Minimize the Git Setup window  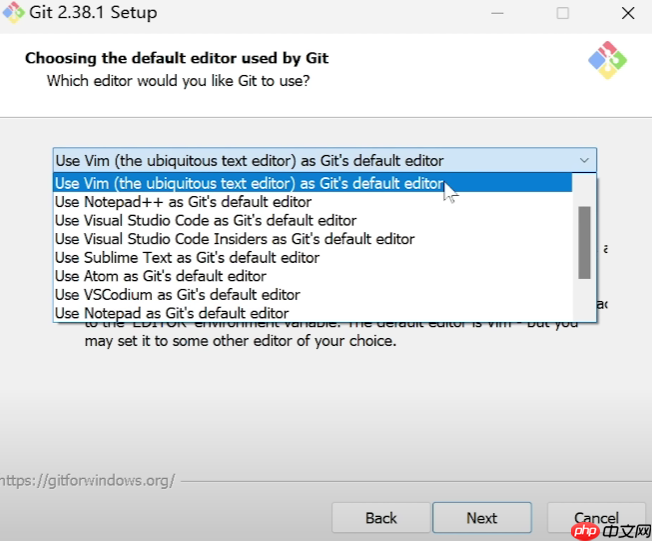click(497, 13)
